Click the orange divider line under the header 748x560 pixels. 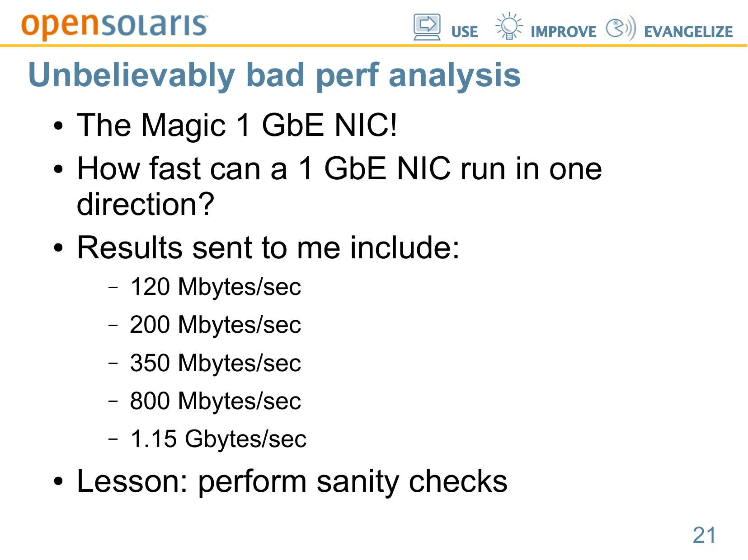pyautogui.click(x=374, y=46)
